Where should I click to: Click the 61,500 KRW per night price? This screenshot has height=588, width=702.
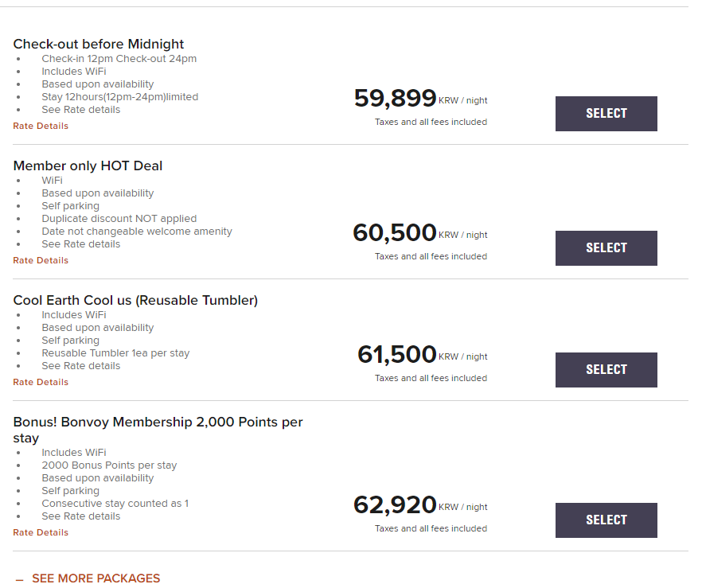point(397,355)
